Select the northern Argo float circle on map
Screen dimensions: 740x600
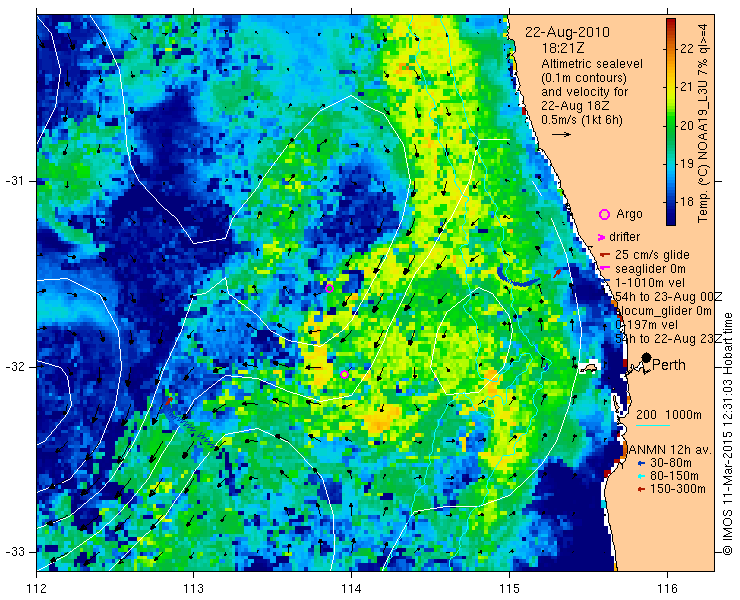click(330, 288)
